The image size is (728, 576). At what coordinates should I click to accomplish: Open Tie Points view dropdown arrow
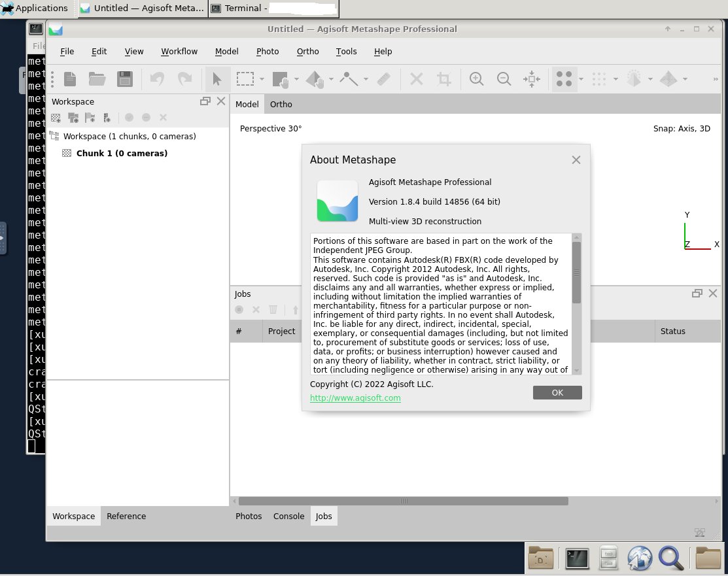(581, 79)
